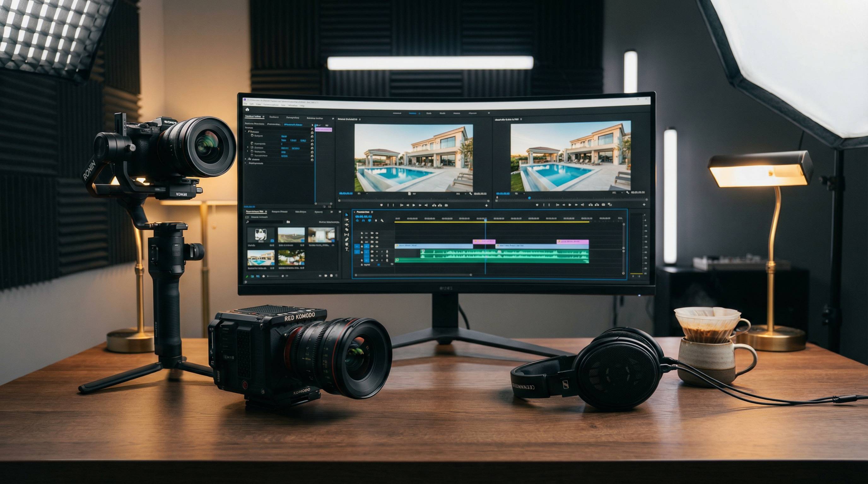868x484 pixels.
Task: Hide the topmost video track using its eye icon
Action: (x=377, y=233)
